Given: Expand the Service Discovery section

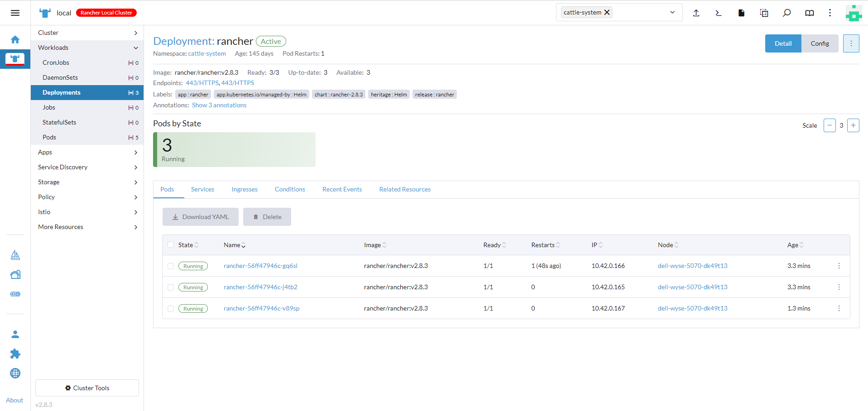Looking at the screenshot, I should click(x=87, y=167).
